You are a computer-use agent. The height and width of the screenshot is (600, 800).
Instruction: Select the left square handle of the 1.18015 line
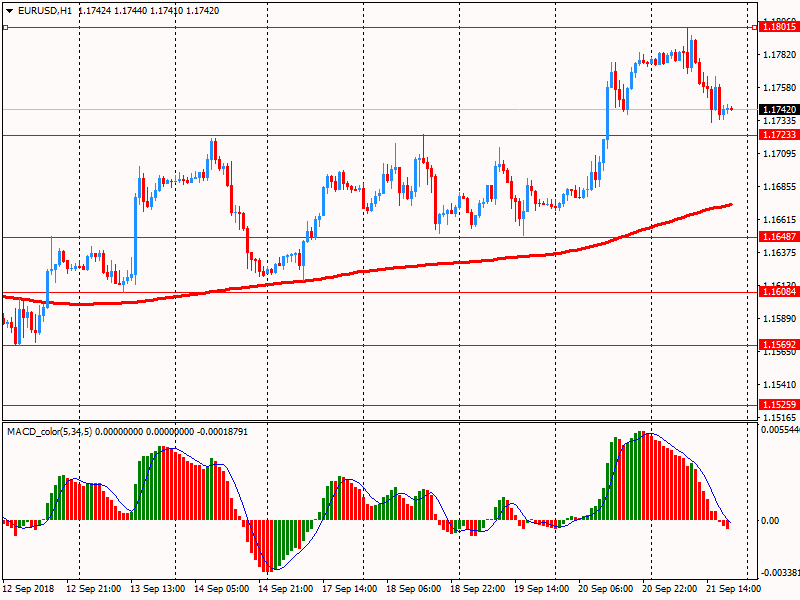[x=5, y=28]
